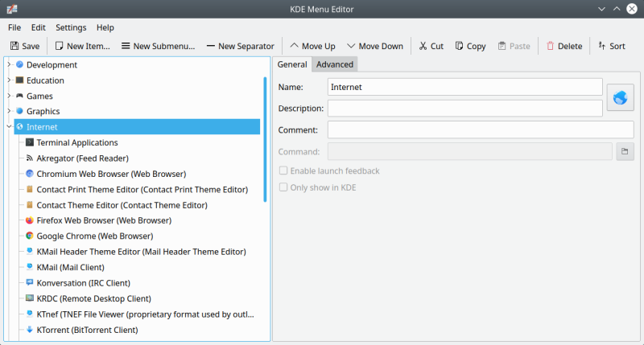Select Contact Print Theme Editor icon

point(30,189)
